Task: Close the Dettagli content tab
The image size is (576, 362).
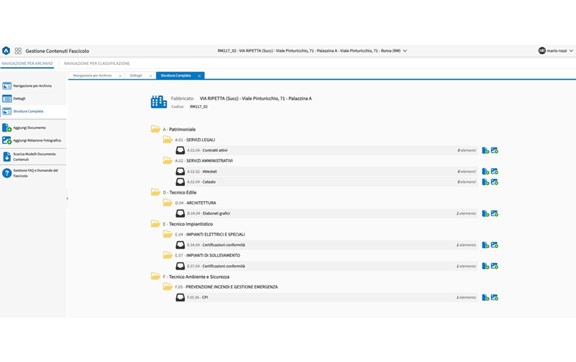Action: (151, 76)
